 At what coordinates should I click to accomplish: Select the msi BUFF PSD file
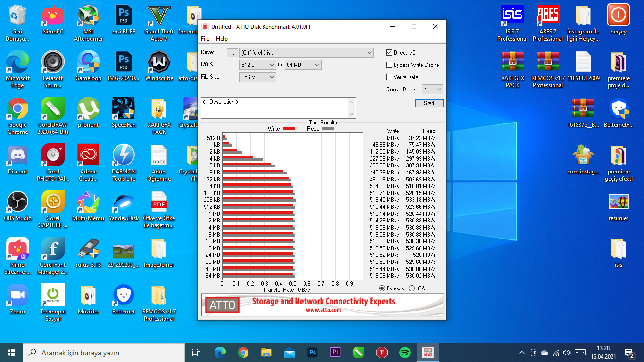pyautogui.click(x=124, y=20)
